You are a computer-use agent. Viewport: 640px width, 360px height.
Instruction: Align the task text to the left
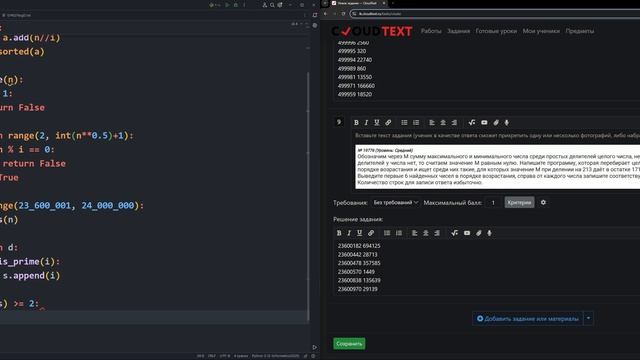pyautogui.click(x=432, y=122)
